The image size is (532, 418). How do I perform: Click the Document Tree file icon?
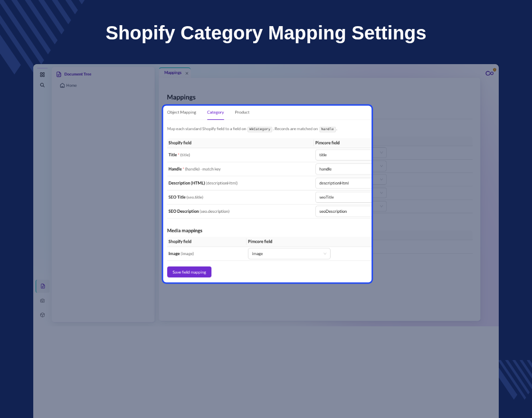(59, 74)
